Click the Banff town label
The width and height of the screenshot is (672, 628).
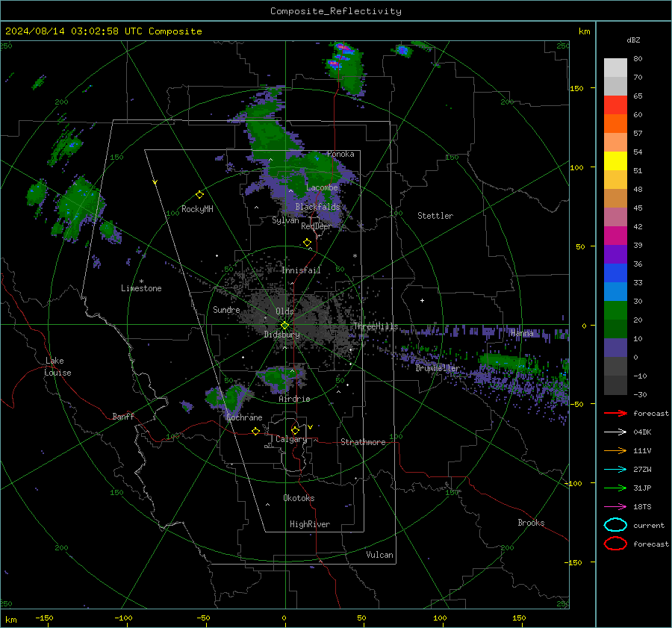pyautogui.click(x=123, y=416)
